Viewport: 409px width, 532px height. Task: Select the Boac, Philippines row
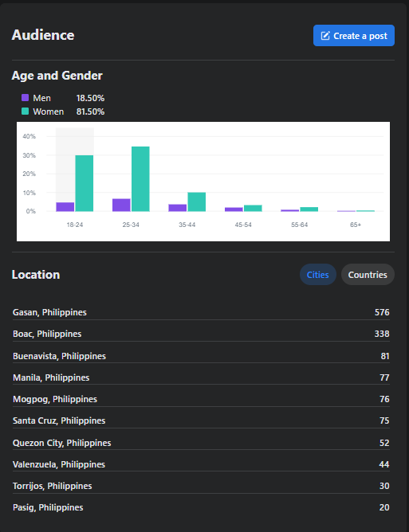pos(201,334)
